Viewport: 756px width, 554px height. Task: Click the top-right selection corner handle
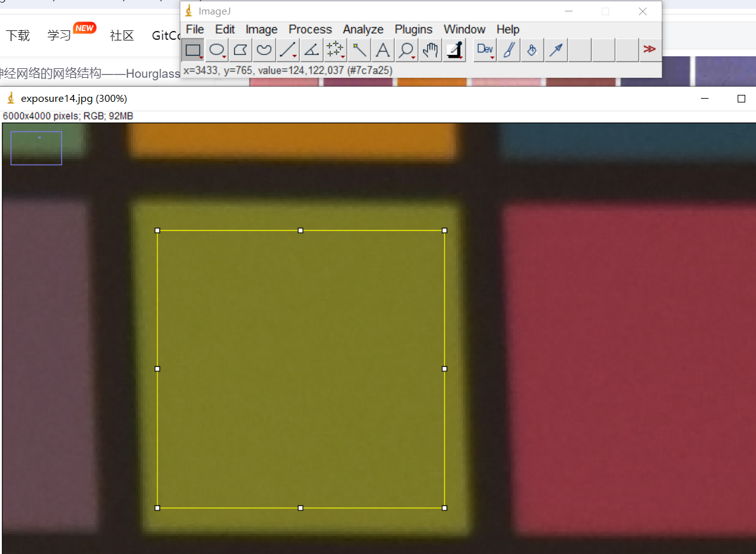coord(445,231)
